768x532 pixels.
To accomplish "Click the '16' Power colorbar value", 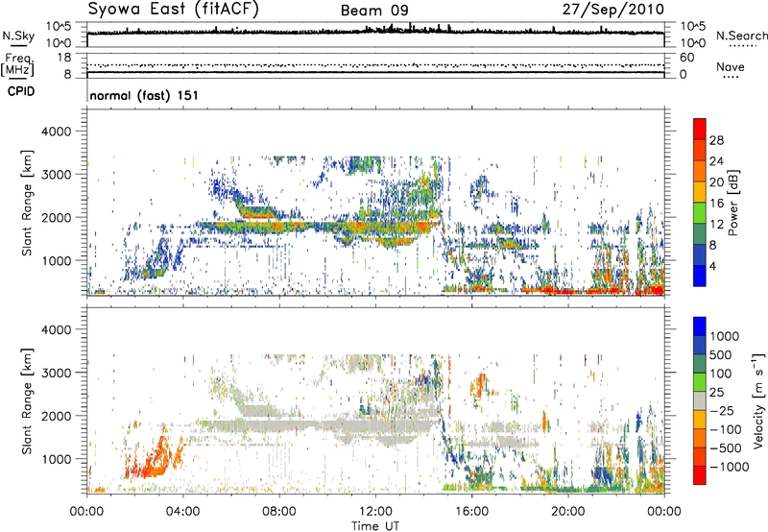I will tap(716, 204).
